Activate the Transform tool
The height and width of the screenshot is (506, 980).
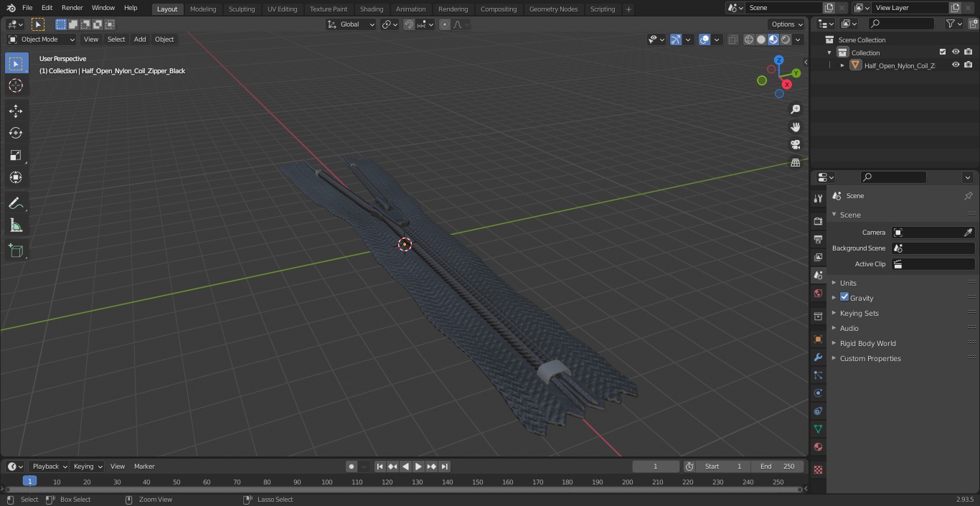(x=16, y=177)
